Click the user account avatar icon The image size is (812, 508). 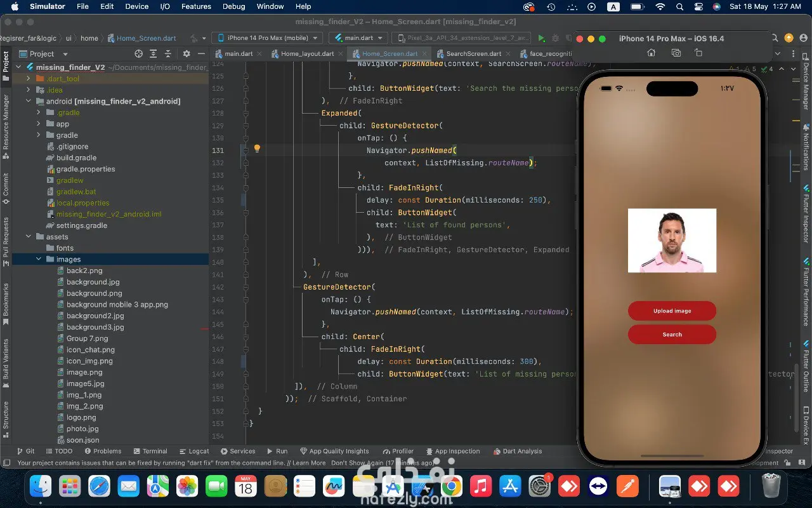click(x=802, y=38)
